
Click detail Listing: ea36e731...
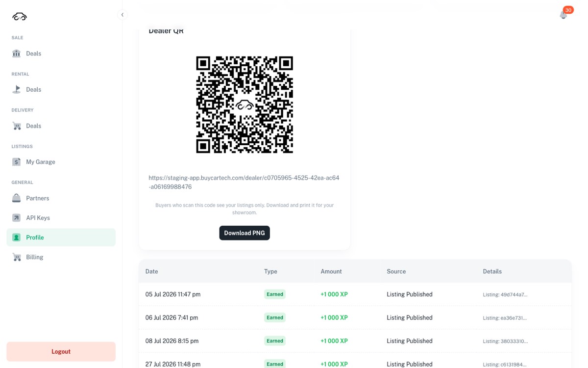[505, 318]
